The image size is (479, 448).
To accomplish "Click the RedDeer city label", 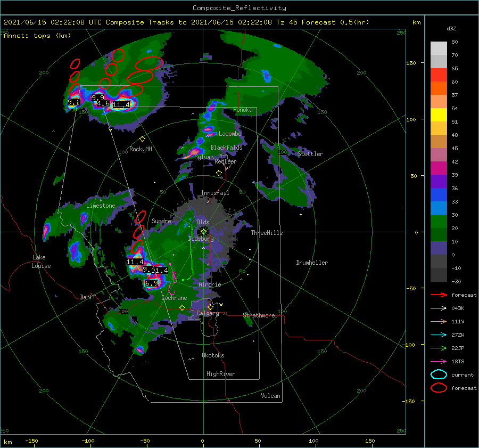I will pyautogui.click(x=226, y=161).
